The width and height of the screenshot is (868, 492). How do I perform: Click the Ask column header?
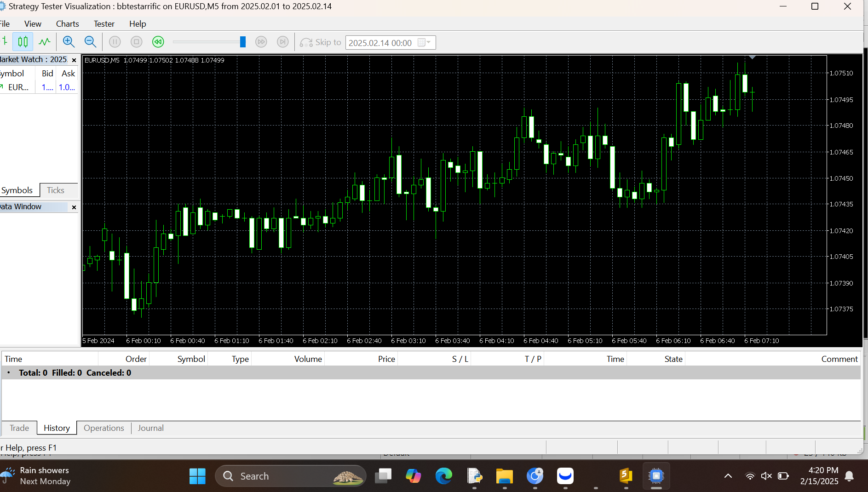(x=68, y=74)
